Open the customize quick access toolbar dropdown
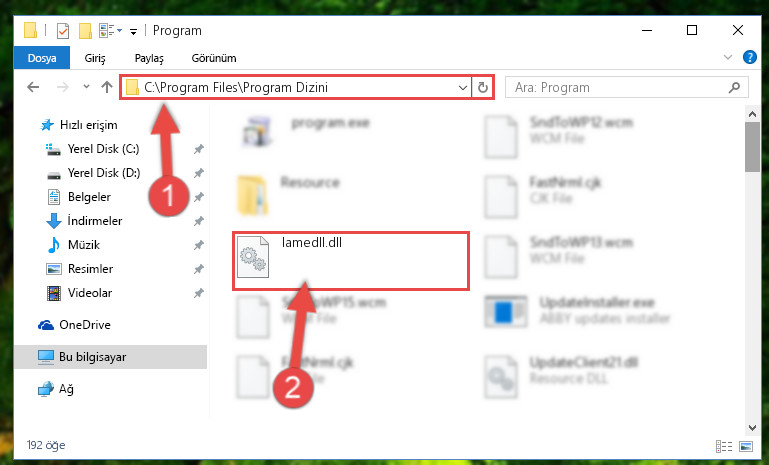Screen dimensions: 769x465 (133, 32)
